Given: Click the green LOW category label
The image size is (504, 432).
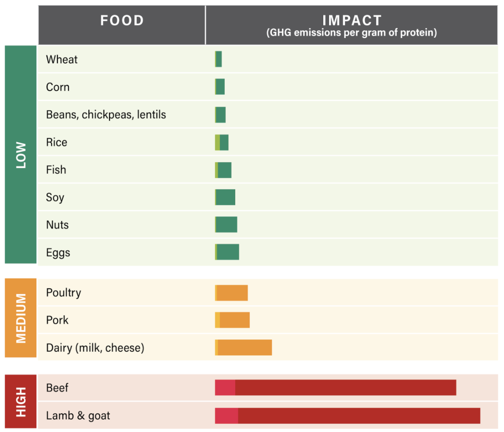Looking at the screenshot, I should click(x=21, y=155).
